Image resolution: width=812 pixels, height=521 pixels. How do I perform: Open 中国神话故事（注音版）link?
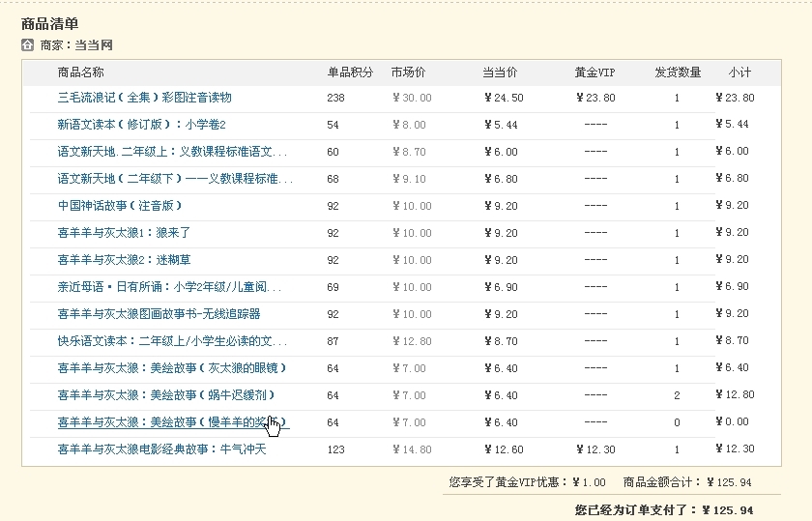[x=120, y=206]
